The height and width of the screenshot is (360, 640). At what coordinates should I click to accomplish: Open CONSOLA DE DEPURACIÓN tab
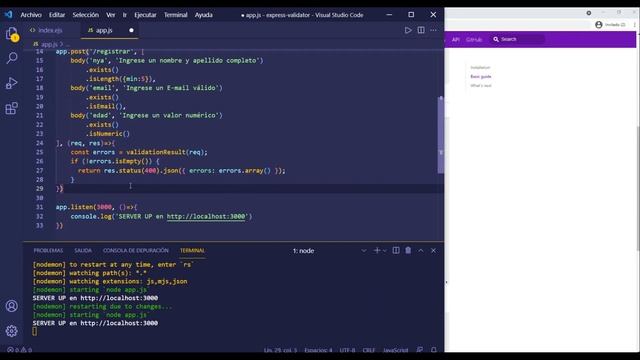[x=136, y=250]
